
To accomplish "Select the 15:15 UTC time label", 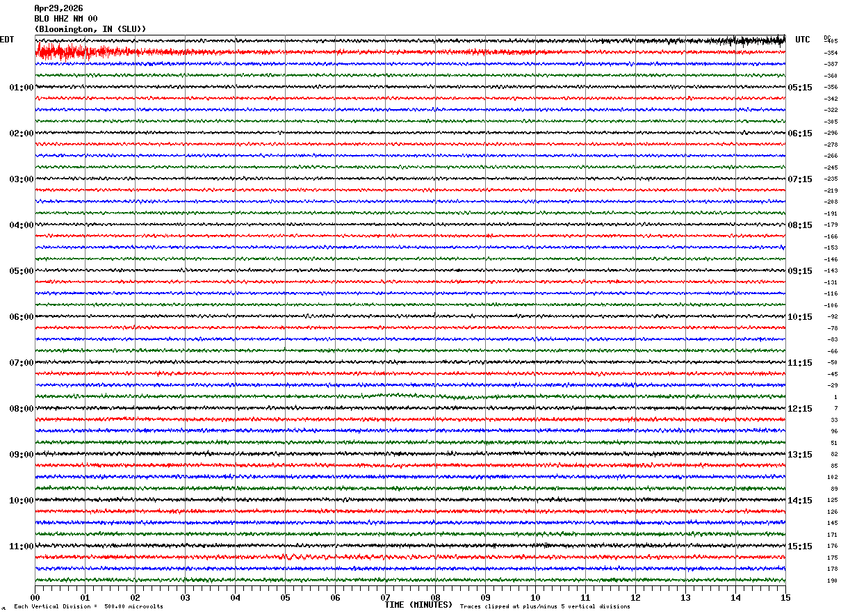I will (x=799, y=546).
